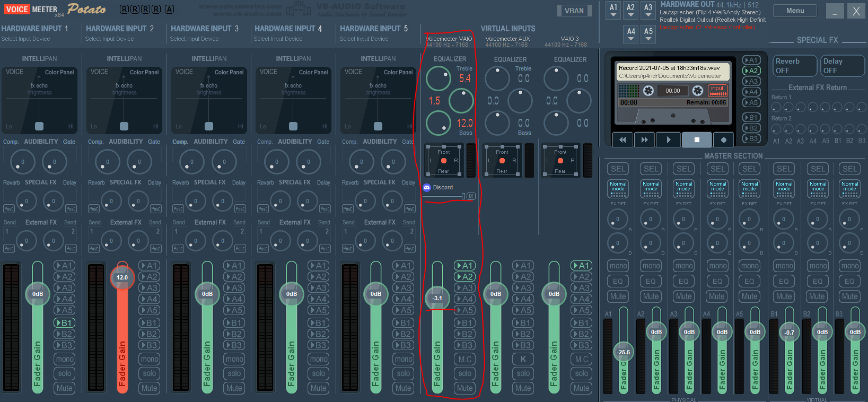Select SEL for B1 bus in Master Section
The image size is (868, 402).
pos(784,169)
